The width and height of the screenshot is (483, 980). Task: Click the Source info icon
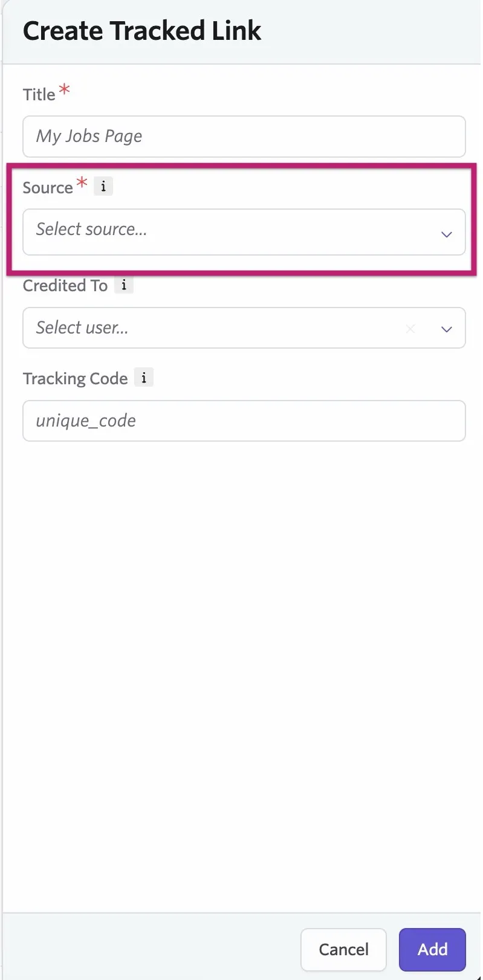click(x=103, y=186)
